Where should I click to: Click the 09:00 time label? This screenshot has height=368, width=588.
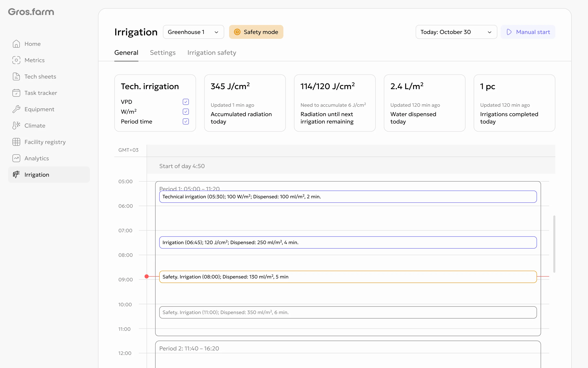pos(125,280)
